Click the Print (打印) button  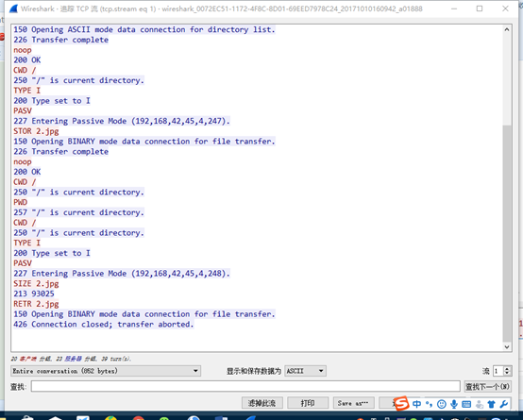point(308,403)
